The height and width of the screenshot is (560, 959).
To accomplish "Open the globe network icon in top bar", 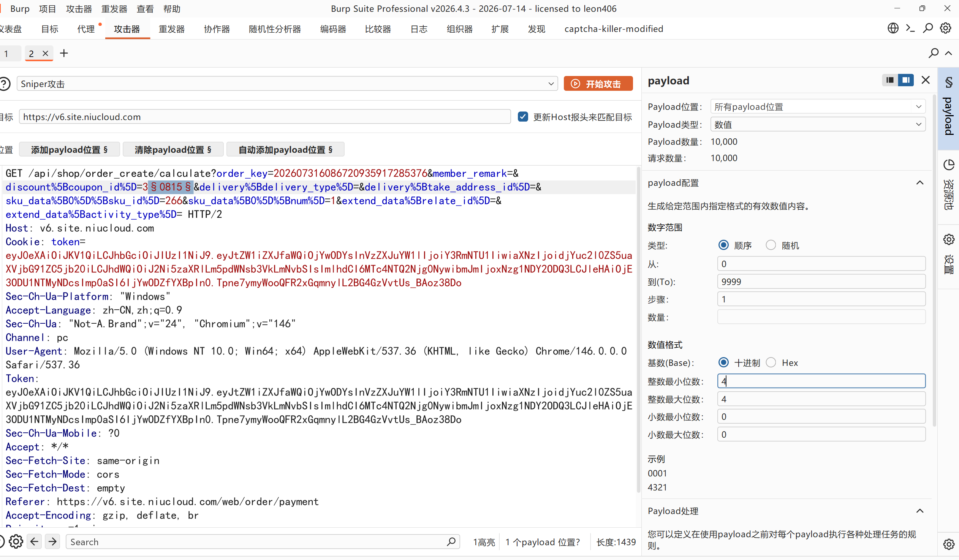I will pyautogui.click(x=893, y=28).
